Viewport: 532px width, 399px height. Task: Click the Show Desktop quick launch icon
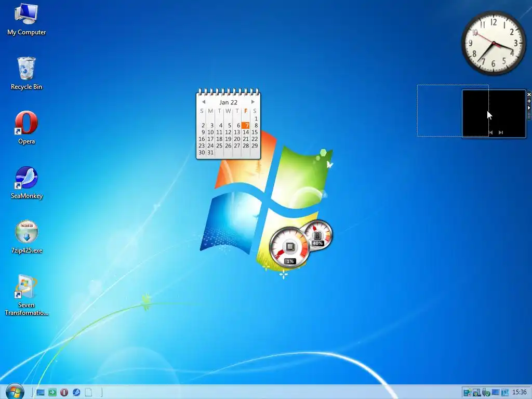[41, 393]
